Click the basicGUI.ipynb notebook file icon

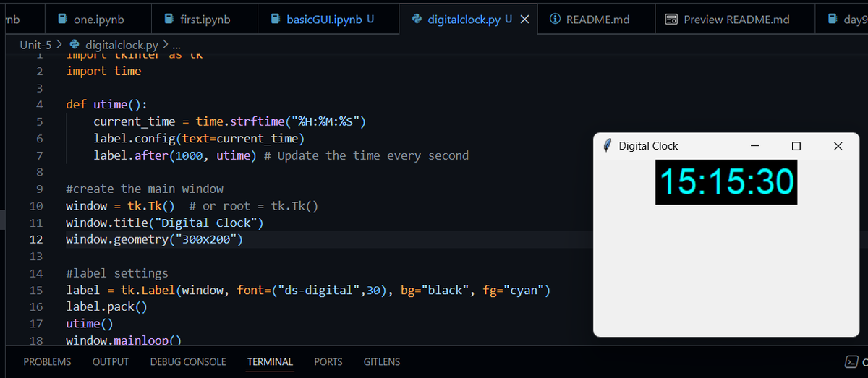coord(276,20)
